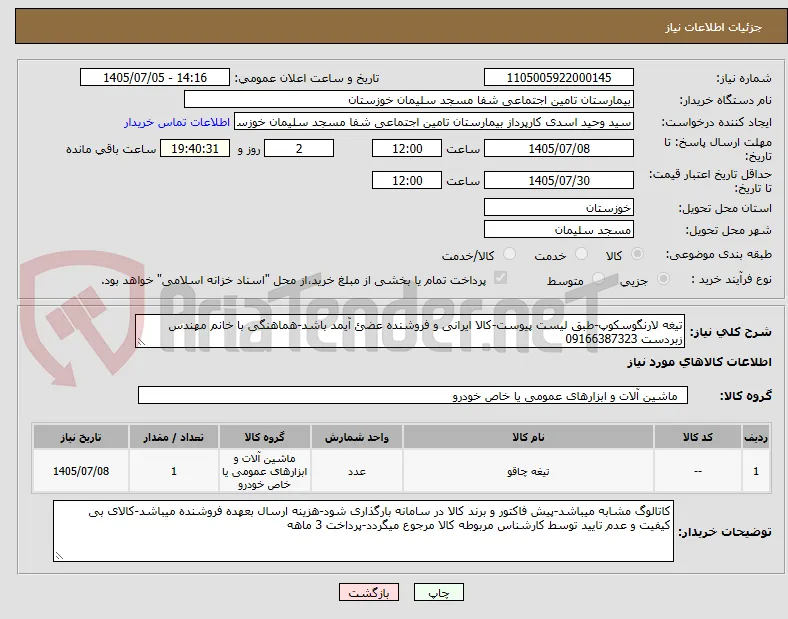
Task: Click the شماره نیاز label
Action: (x=744, y=78)
